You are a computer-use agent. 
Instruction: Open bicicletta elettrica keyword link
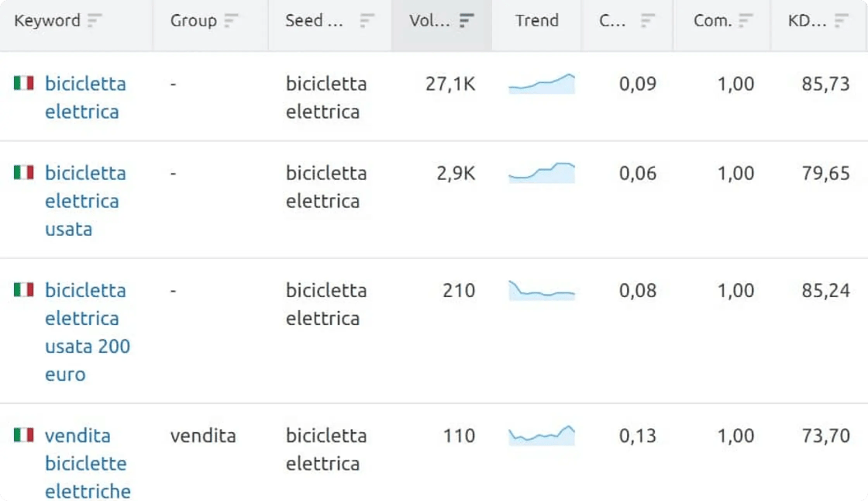coord(85,98)
